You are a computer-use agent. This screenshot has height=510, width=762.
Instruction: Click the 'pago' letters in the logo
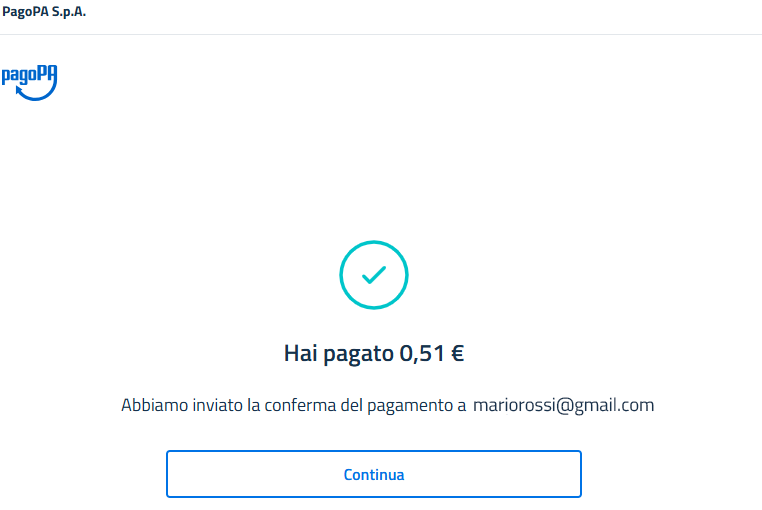click(x=19, y=76)
